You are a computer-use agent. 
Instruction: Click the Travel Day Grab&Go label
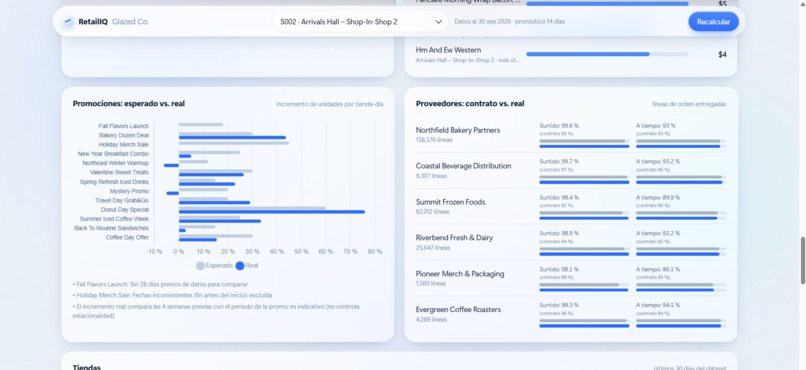point(122,200)
